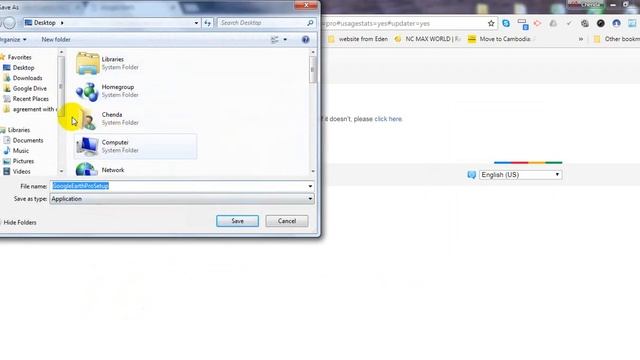Image resolution: width=640 pixels, height=360 pixels.
Task: Click the checkmark extension icon in Chrome
Action: [x=569, y=24]
